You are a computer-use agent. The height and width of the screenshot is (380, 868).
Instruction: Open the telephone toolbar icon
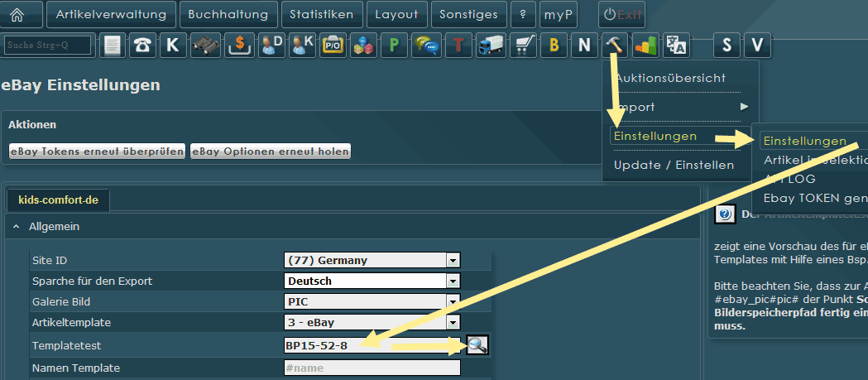tap(143, 46)
